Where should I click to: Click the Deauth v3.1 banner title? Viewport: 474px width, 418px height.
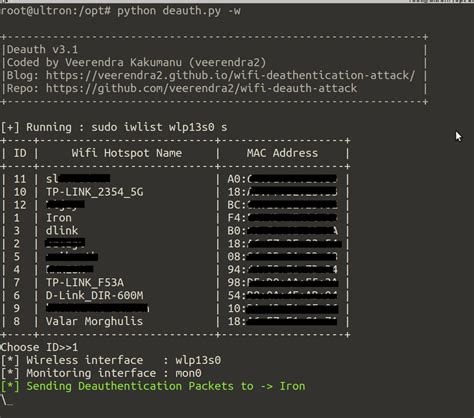[x=42, y=50]
